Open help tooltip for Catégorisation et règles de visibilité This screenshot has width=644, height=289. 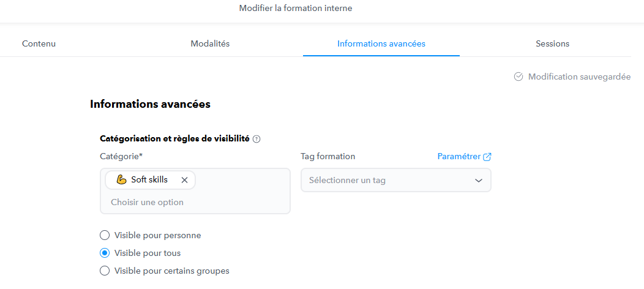click(x=256, y=139)
